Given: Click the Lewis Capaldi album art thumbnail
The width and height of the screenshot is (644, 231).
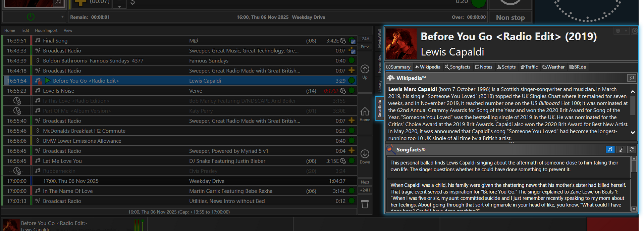Looking at the screenshot, I should (401, 44).
